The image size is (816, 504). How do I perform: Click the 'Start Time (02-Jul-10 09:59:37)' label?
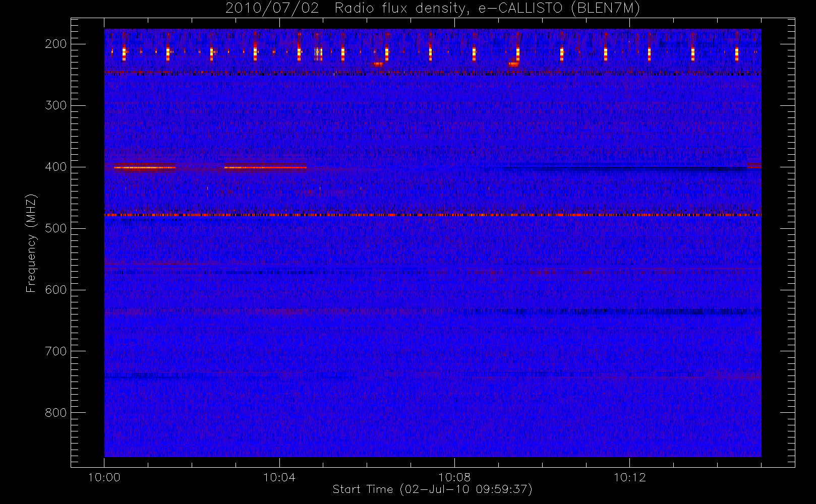tap(433, 489)
